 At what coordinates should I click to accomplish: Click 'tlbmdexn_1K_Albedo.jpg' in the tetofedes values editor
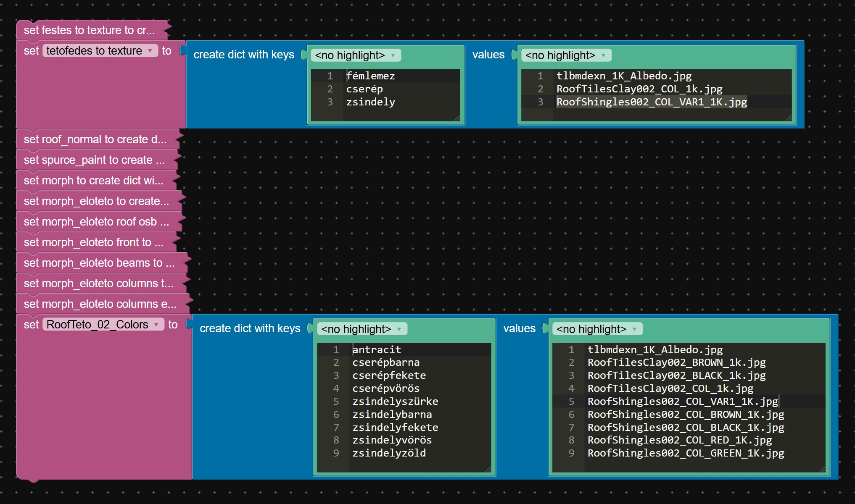tap(624, 76)
